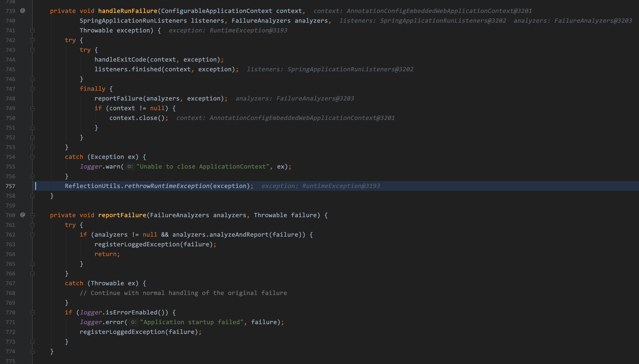Collapse the fold marker at line 741
The height and width of the screenshot is (364, 639).
pyautogui.click(x=32, y=31)
